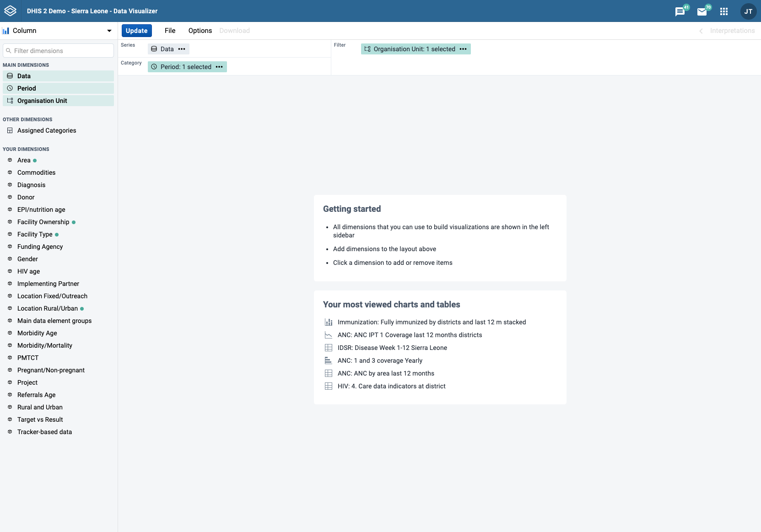This screenshot has width=761, height=532.
Task: Open the mail inbox icon
Action: click(x=702, y=11)
